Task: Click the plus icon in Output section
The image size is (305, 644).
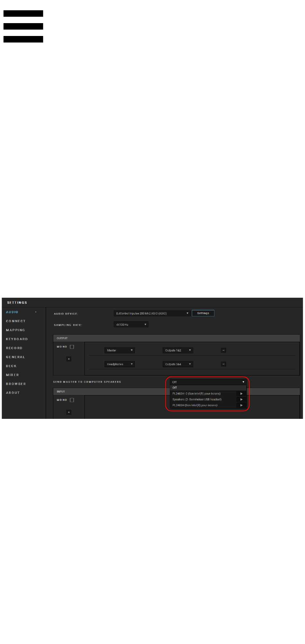Action: pyautogui.click(x=69, y=359)
